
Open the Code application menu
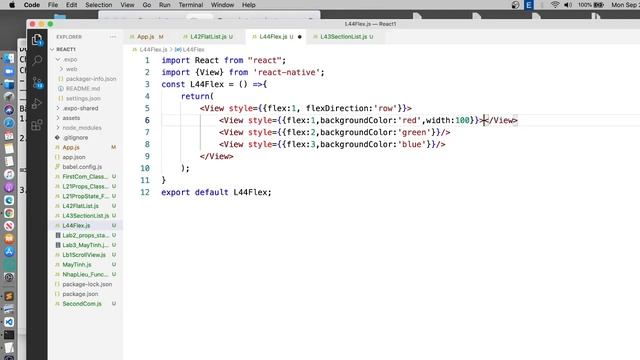pos(31,5)
